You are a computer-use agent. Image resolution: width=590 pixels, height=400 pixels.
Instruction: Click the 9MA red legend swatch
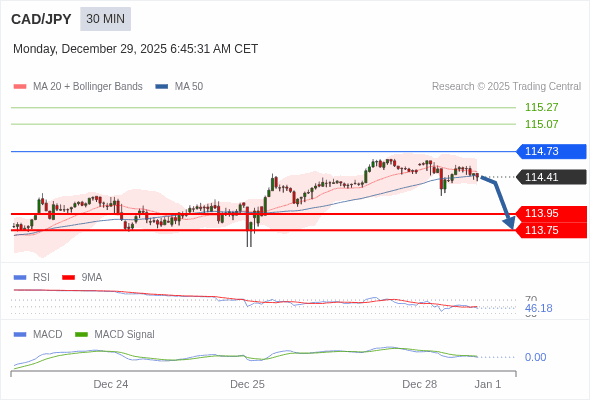pyautogui.click(x=68, y=278)
